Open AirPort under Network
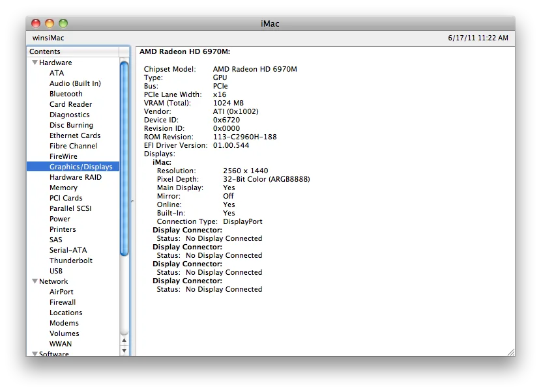This screenshot has height=392, width=541. 61,292
